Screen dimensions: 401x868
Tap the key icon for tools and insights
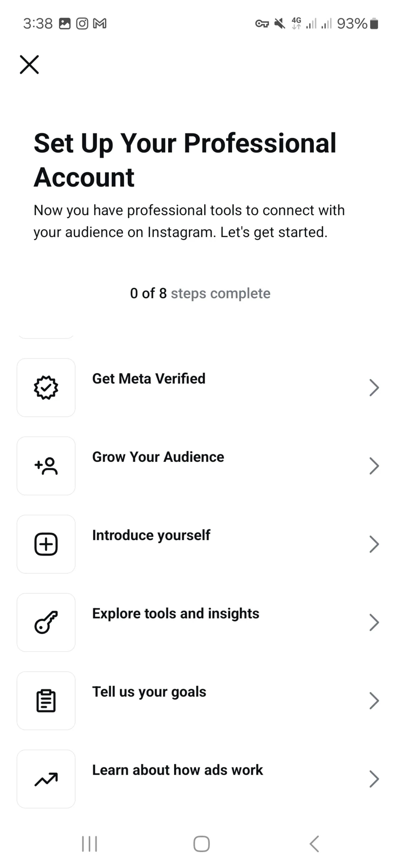click(x=46, y=622)
